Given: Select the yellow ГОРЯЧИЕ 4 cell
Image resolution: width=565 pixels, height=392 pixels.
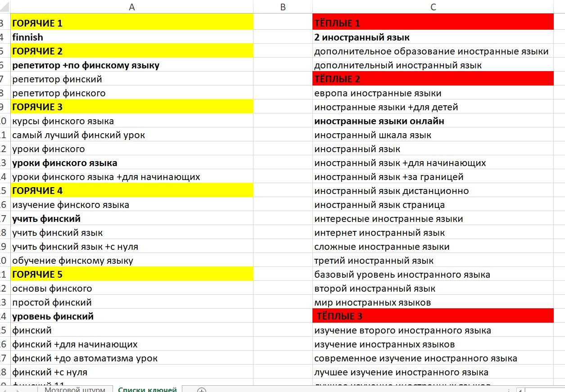Looking at the screenshot, I should tap(132, 190).
